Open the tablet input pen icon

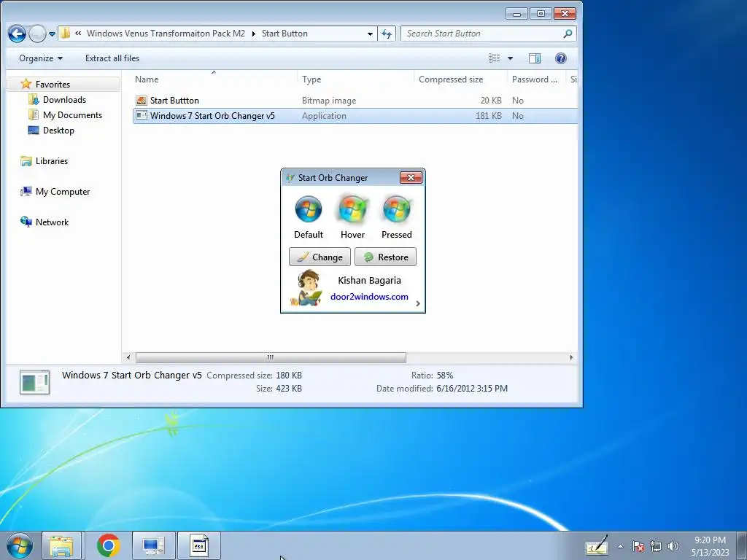click(597, 545)
